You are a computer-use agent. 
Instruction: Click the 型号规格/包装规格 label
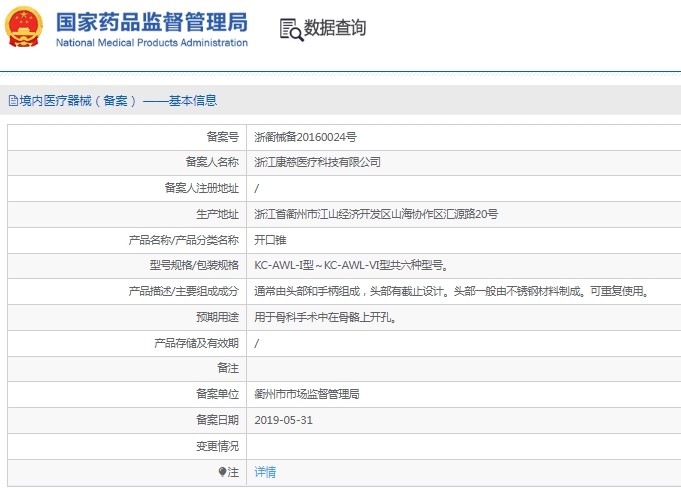(x=194, y=265)
